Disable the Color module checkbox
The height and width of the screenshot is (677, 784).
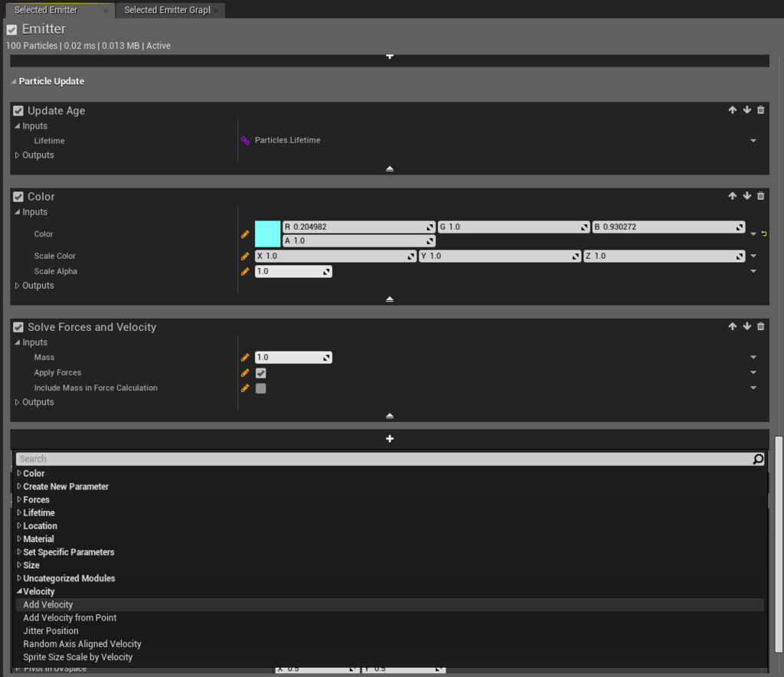point(18,197)
